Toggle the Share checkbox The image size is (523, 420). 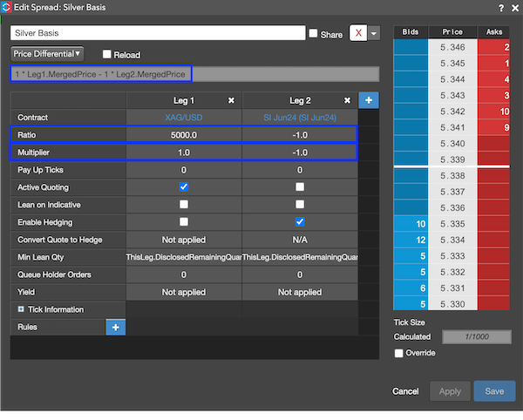click(313, 33)
